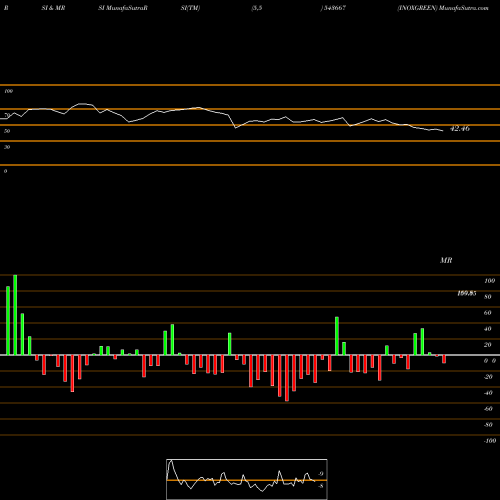Click the 543667 code in the header

334,8
